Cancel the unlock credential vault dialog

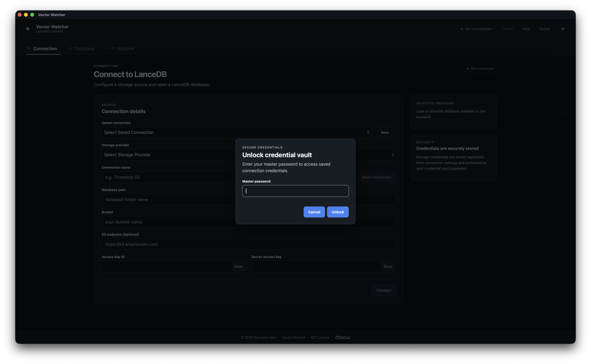point(314,212)
